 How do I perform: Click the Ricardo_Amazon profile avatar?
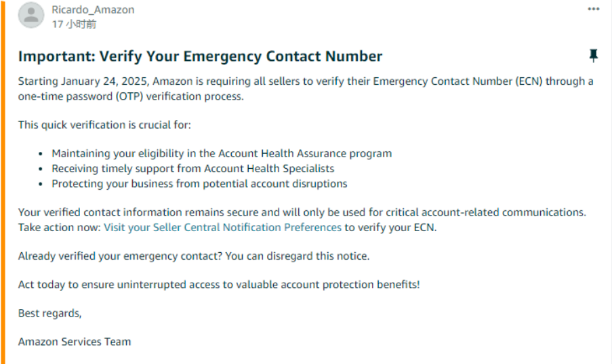point(30,16)
